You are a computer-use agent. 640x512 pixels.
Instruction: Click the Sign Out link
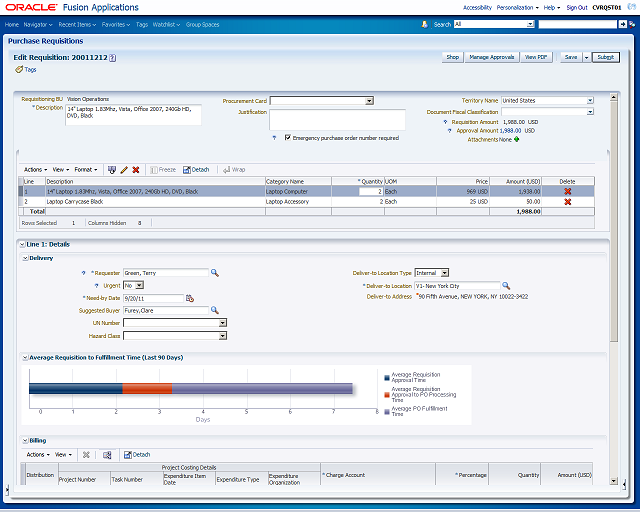coord(577,8)
